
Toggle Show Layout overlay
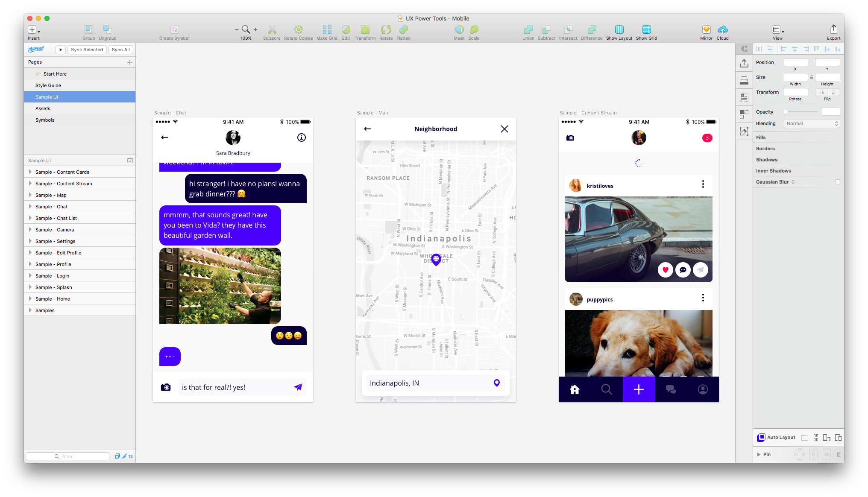coord(619,29)
